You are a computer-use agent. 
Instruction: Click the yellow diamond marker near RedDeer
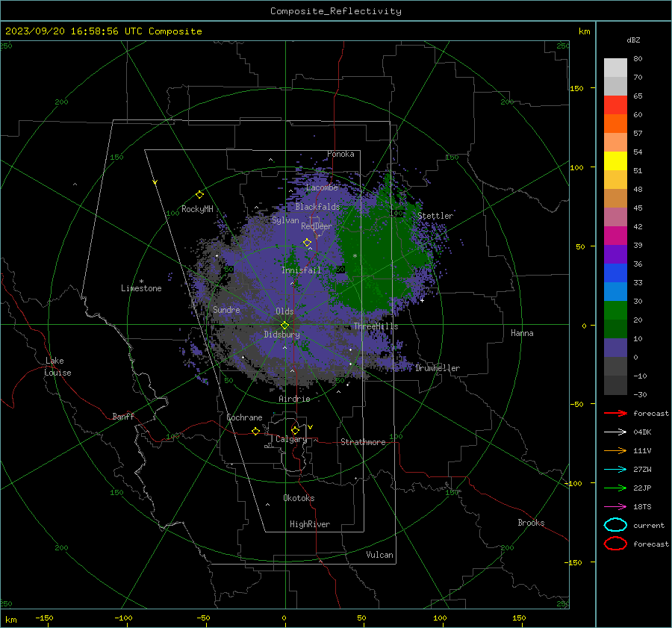point(307,243)
